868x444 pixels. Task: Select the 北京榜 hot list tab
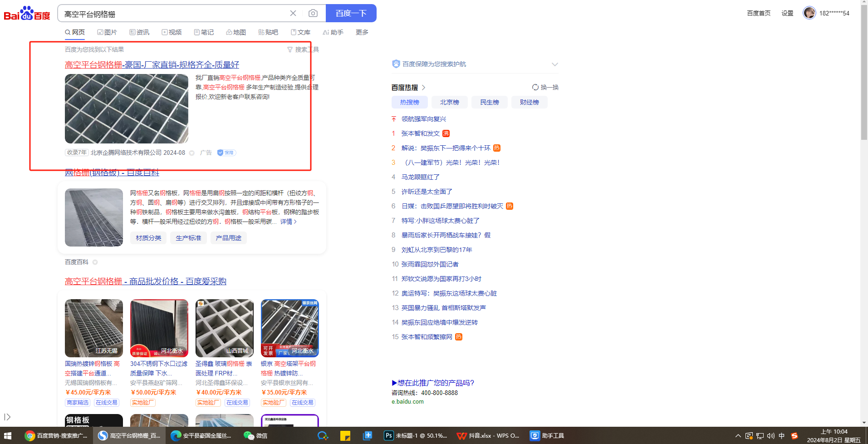450,102
